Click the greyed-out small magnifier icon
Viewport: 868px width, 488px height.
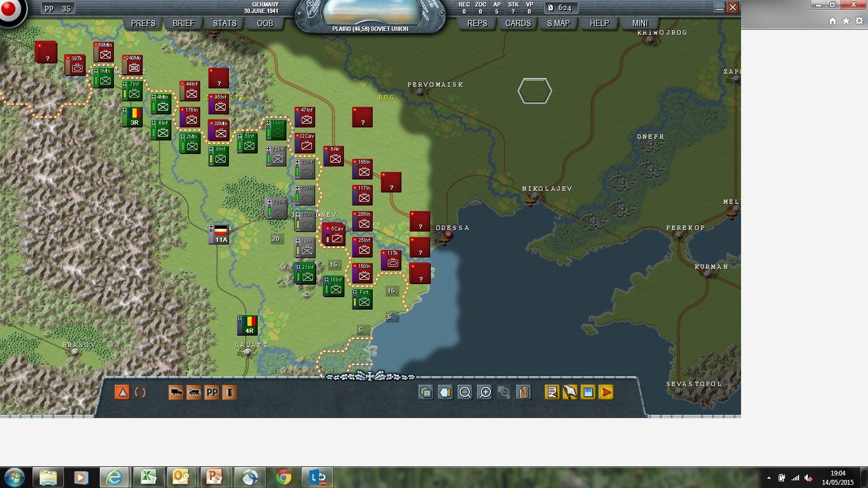(x=504, y=392)
